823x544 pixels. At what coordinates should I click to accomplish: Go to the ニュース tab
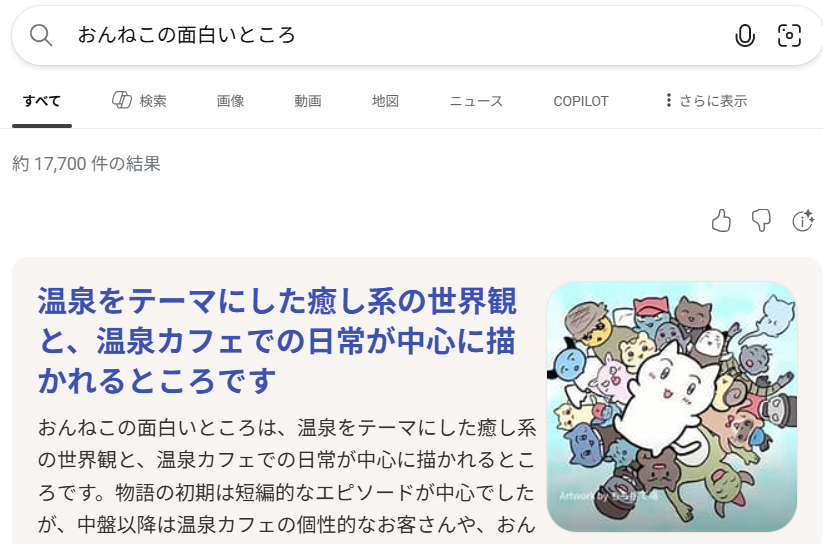tap(476, 101)
